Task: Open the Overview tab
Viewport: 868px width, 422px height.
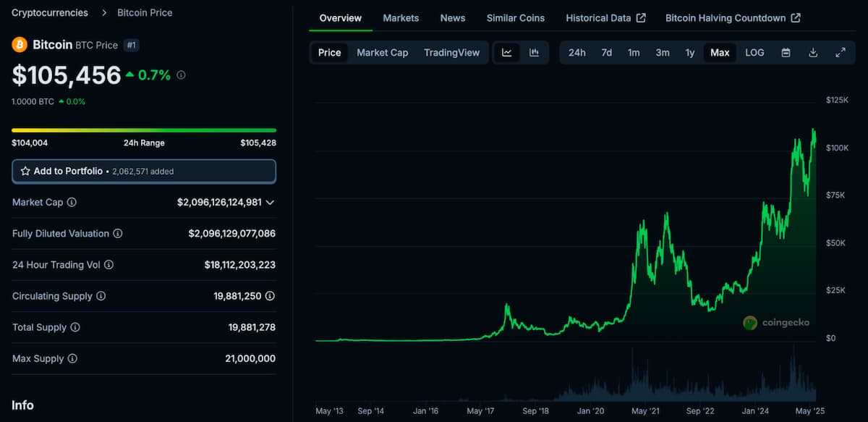Action: click(341, 18)
